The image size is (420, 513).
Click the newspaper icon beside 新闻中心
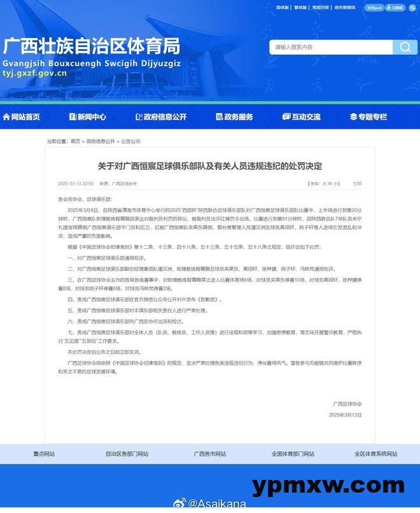click(73, 116)
